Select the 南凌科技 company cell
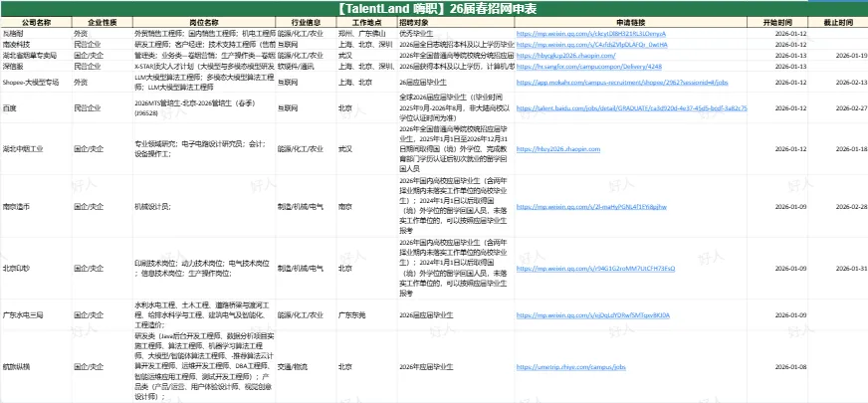This screenshot has width=868, height=403. tap(36, 45)
